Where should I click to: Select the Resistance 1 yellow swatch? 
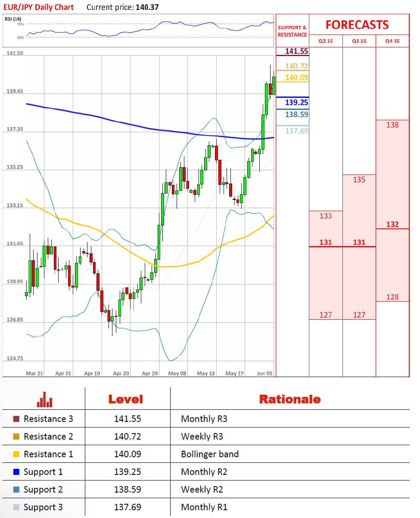pyautogui.click(x=16, y=454)
